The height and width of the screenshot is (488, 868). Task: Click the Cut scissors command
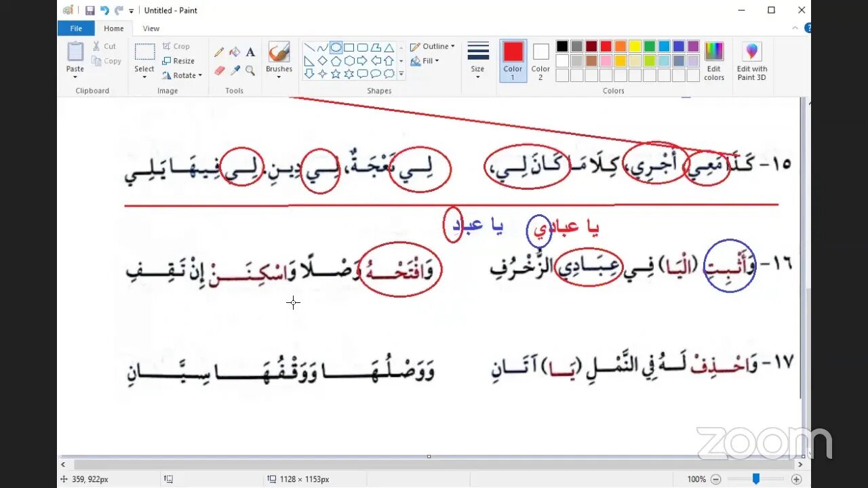(x=104, y=46)
